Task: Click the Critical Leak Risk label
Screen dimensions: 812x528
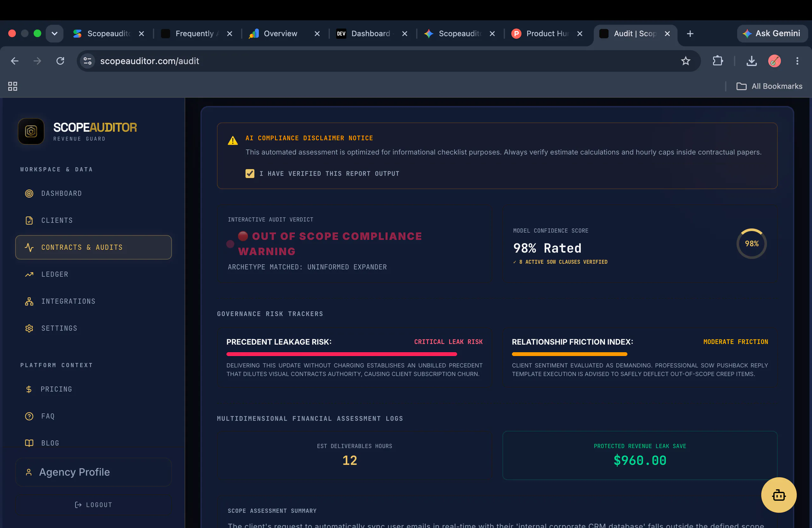Action: pos(448,342)
